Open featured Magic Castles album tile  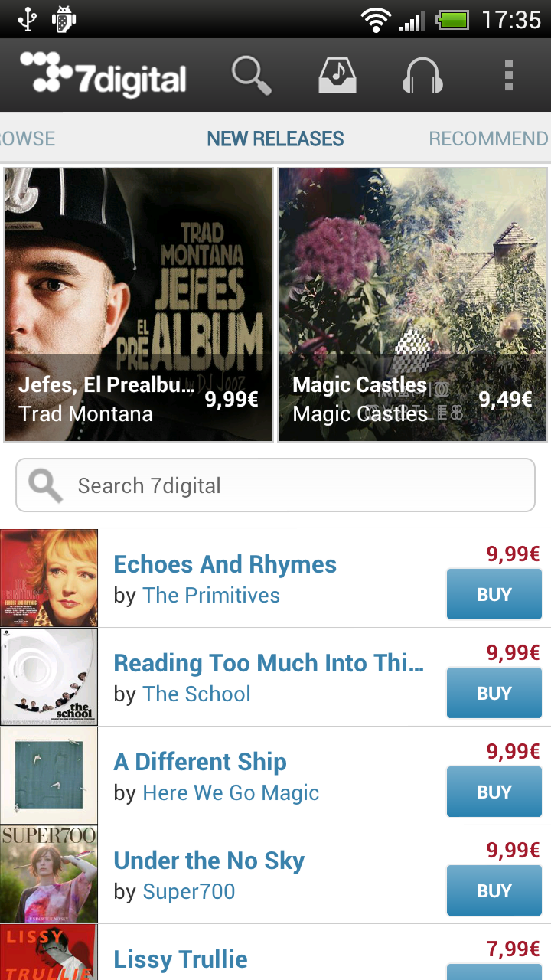pyautogui.click(x=412, y=305)
